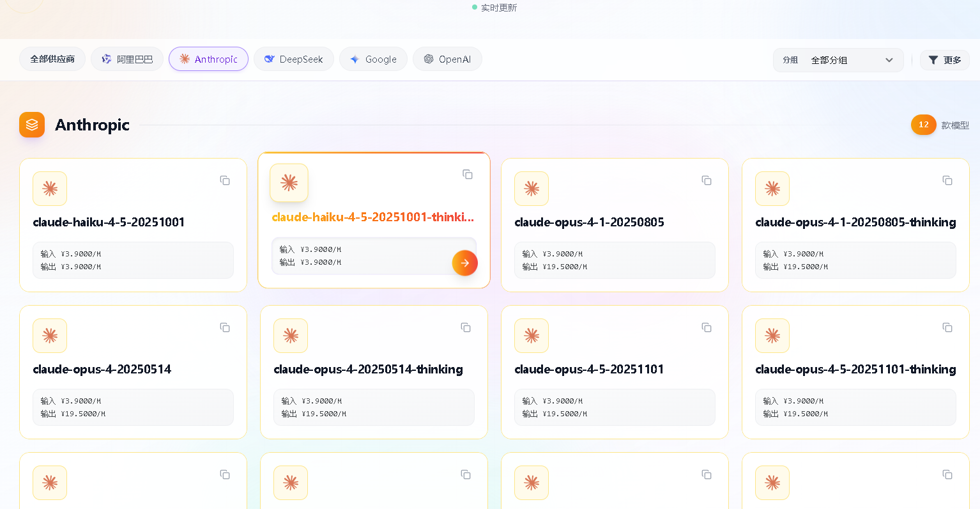The image size is (980, 509).
Task: Filter models by DeepSeek
Action: (x=294, y=59)
